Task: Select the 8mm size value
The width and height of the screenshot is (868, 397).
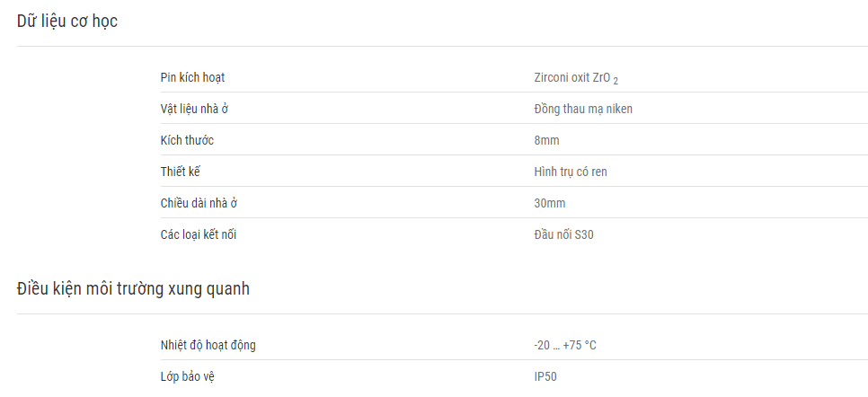Action: coord(546,141)
